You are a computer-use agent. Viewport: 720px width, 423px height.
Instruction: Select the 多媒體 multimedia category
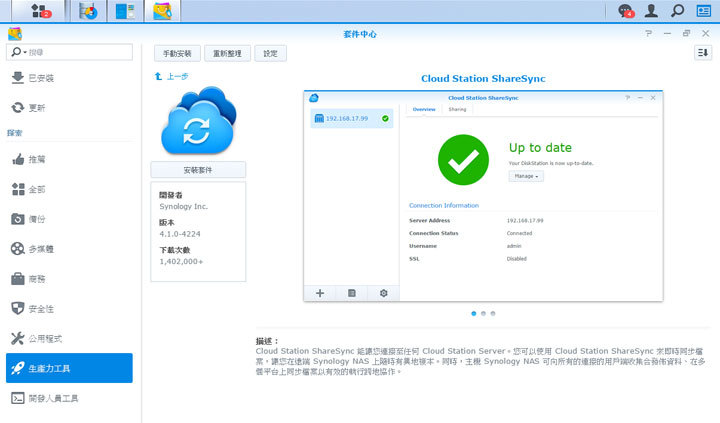pos(69,249)
